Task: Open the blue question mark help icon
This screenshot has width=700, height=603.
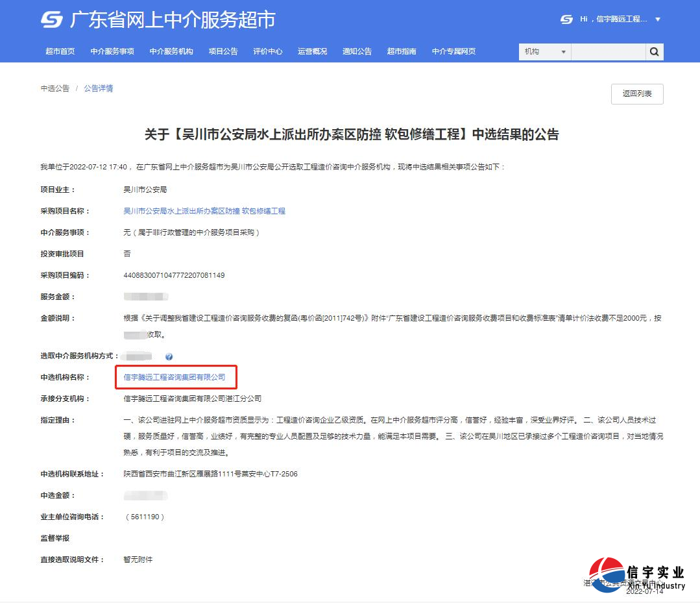Action: (169, 356)
